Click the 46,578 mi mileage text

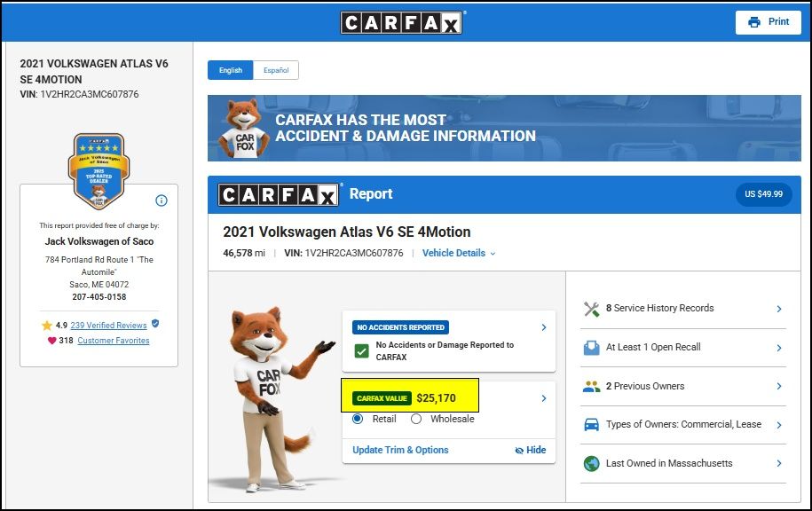pos(244,253)
